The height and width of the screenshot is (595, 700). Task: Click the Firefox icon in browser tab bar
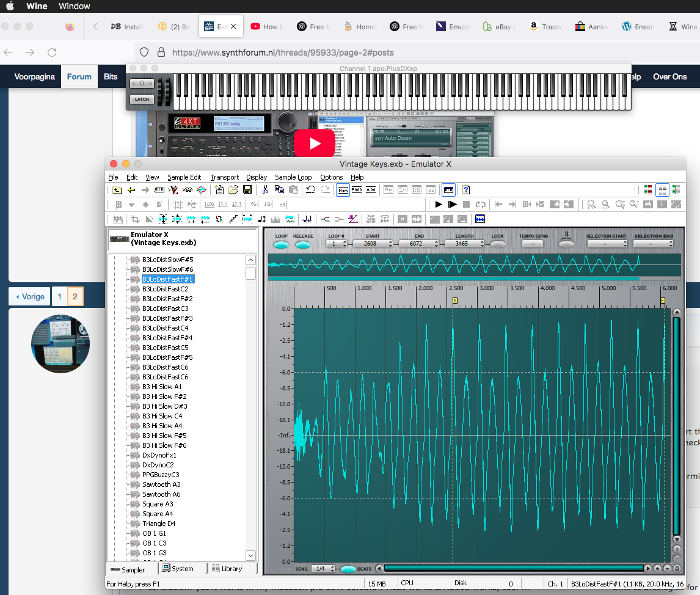click(x=70, y=26)
